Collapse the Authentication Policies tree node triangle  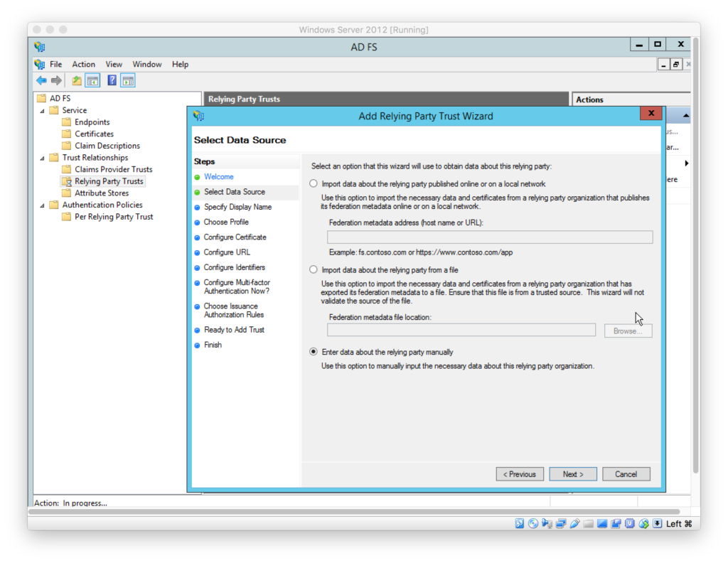(x=42, y=205)
